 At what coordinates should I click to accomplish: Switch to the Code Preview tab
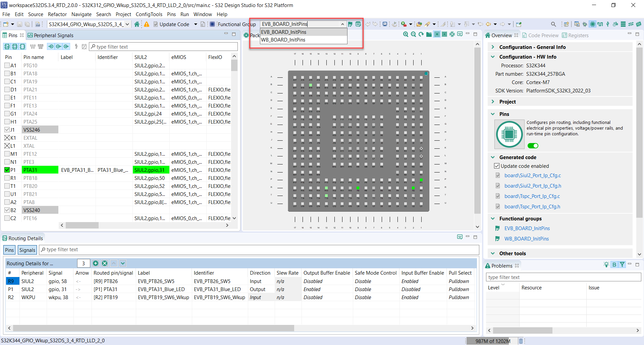coord(540,35)
